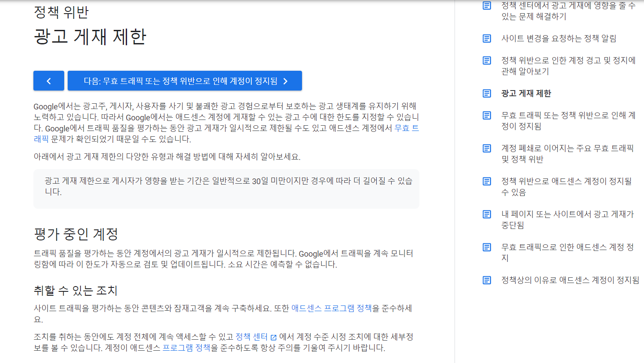Select the current sidebar article 광고 게재 제한
644x363 pixels.
tap(526, 93)
